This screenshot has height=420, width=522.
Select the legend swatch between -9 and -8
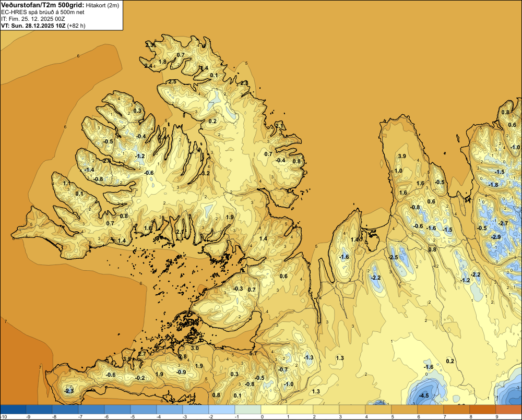click(x=39, y=409)
